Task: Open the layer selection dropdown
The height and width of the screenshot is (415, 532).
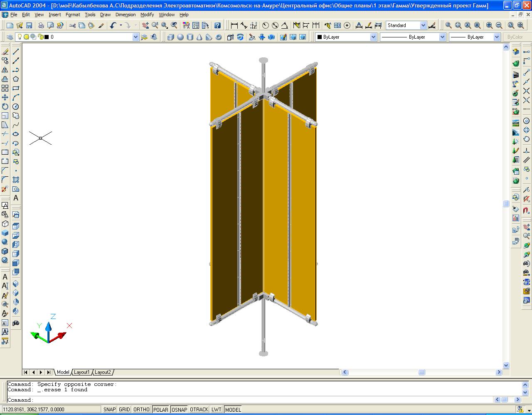Action: 135,37
